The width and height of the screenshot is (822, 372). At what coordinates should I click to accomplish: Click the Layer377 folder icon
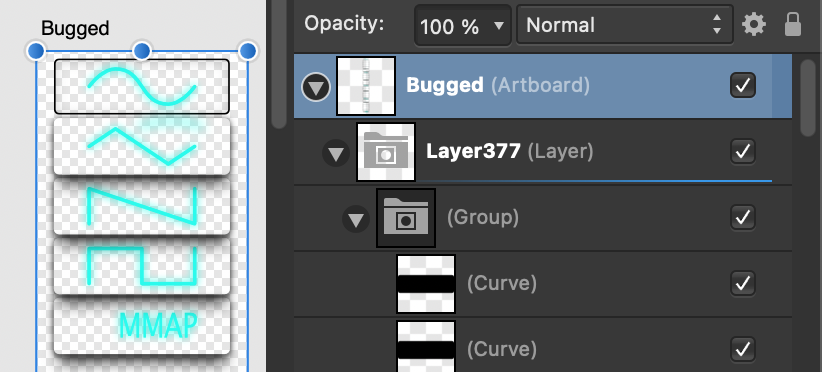(x=386, y=152)
